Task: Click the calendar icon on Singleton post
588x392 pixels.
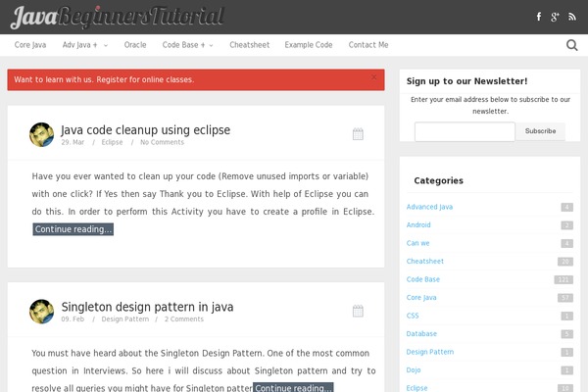Action: tap(358, 311)
